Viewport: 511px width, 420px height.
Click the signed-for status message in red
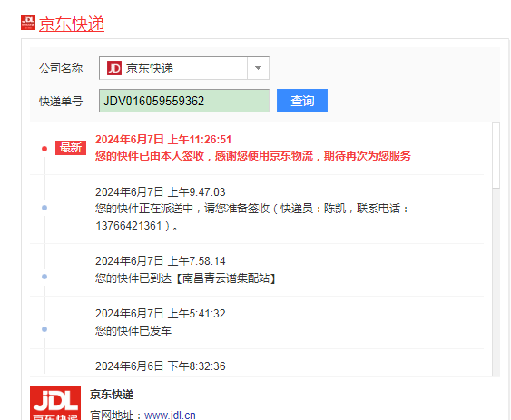tap(253, 156)
